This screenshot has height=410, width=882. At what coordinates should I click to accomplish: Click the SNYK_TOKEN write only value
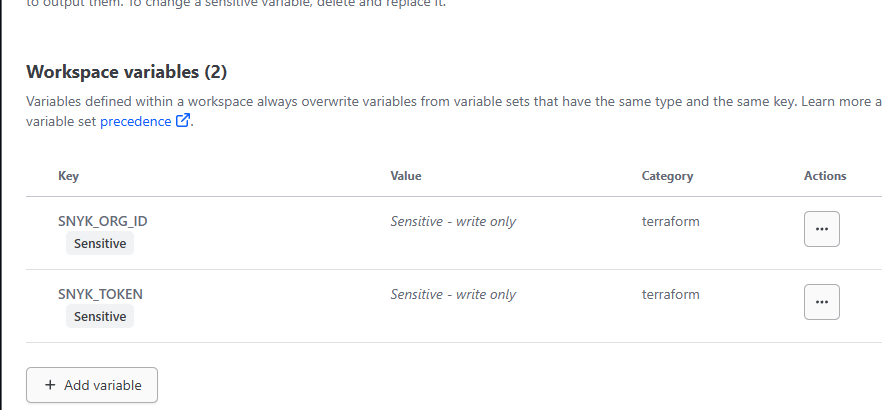pos(453,295)
